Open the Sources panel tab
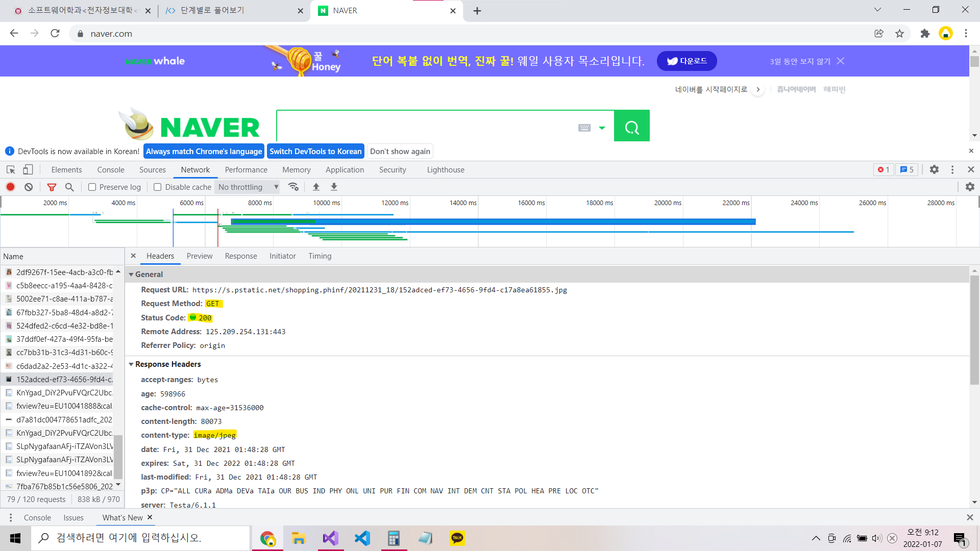The height and width of the screenshot is (551, 980). pos(152,170)
